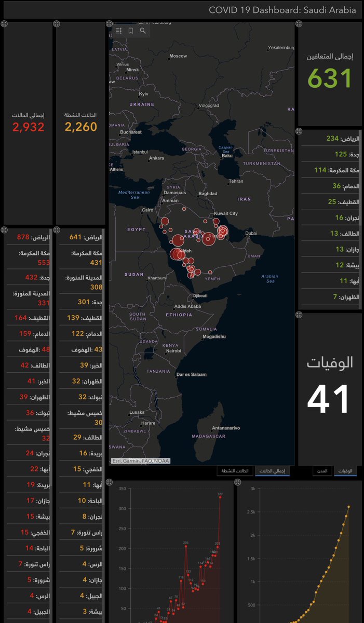Maximize the map panel with expand icon
Image resolution: width=364 pixels, height=623 pixels.
click(x=109, y=24)
